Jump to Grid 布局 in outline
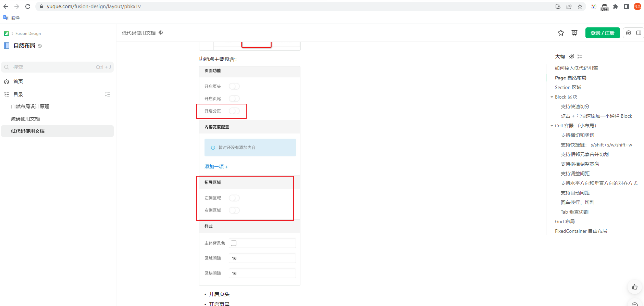 [x=565, y=221]
